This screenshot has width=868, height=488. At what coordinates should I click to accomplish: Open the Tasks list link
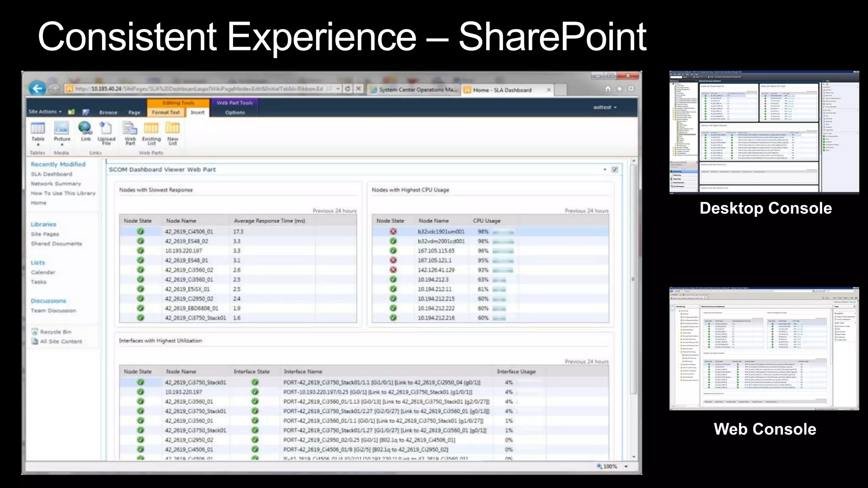(x=39, y=282)
